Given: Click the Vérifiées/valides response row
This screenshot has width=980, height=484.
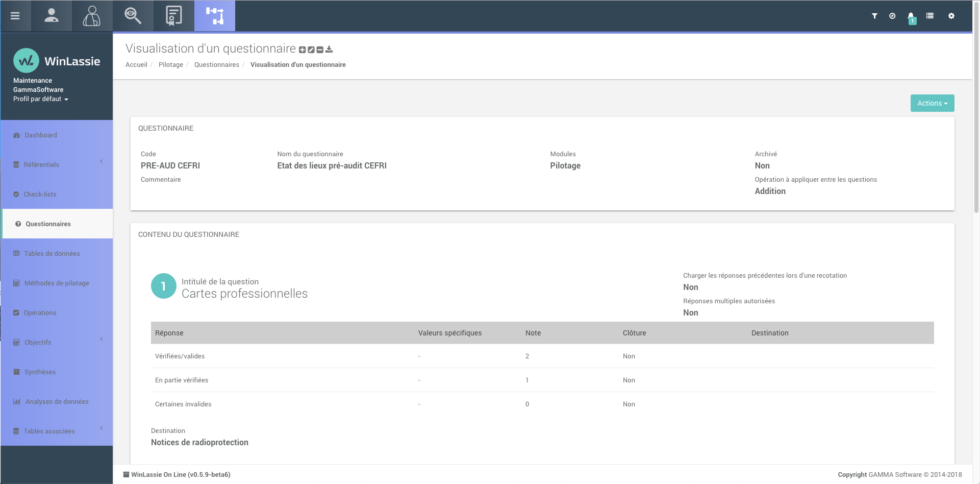Looking at the screenshot, I should [542, 356].
